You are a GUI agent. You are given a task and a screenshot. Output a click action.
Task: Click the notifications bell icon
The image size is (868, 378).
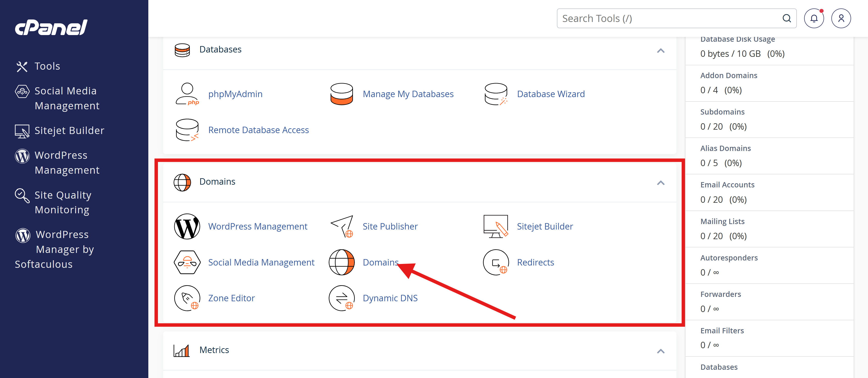click(814, 18)
